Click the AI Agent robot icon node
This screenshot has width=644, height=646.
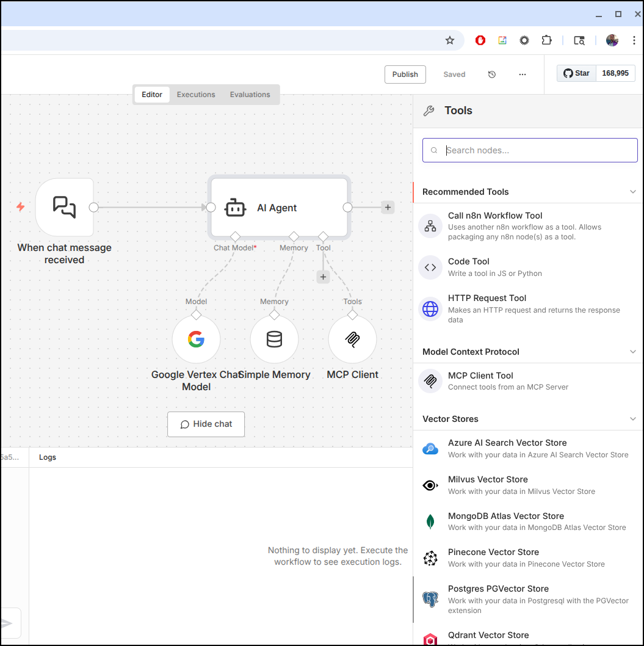(x=236, y=208)
